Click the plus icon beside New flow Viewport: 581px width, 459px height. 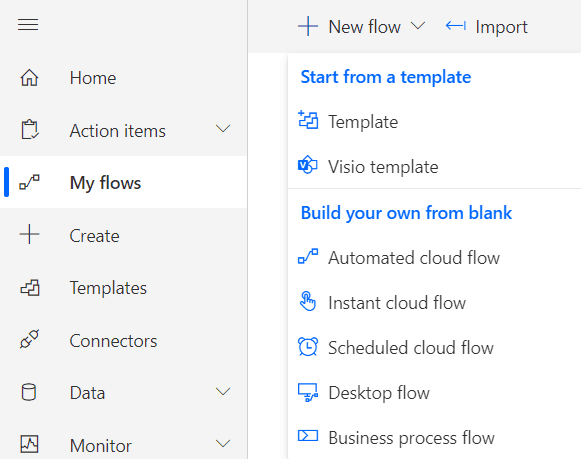(308, 26)
